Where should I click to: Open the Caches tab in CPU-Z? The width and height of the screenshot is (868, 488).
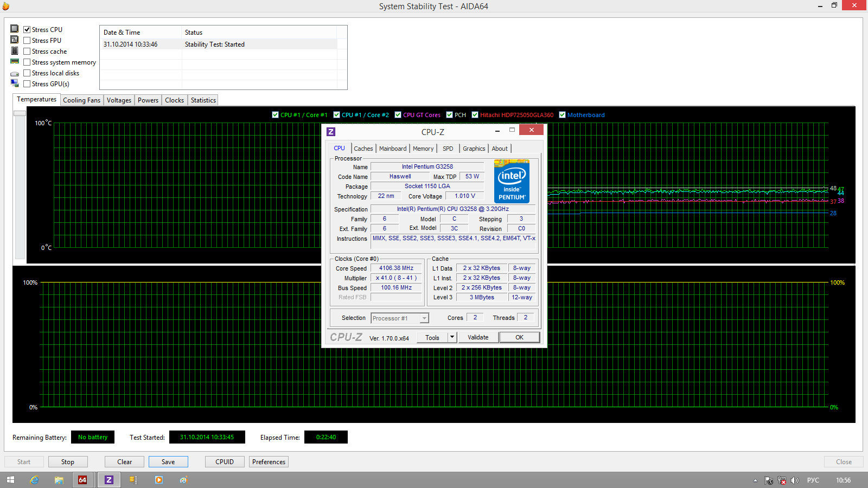(363, 149)
